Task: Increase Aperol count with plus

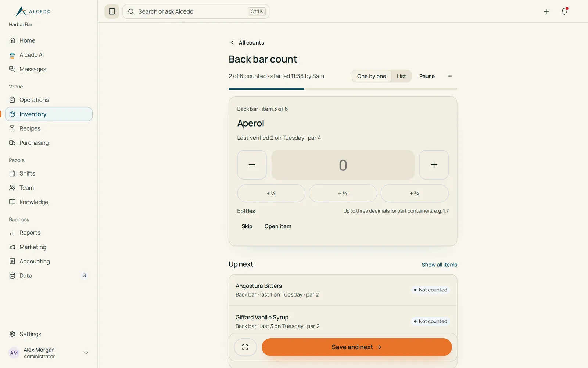Action: click(x=434, y=165)
